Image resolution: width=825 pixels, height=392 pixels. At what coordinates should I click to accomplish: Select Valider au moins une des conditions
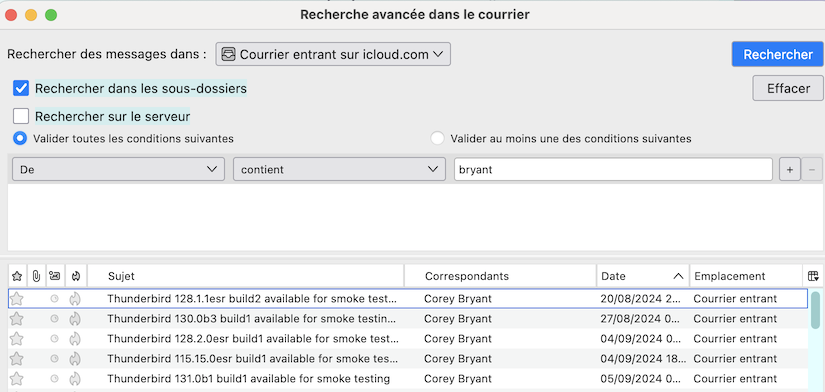(437, 139)
